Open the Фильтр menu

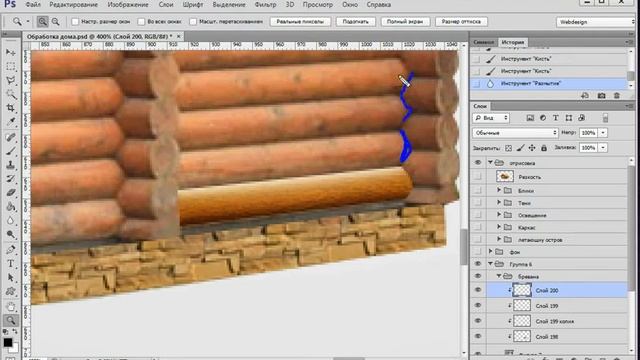(x=265, y=5)
